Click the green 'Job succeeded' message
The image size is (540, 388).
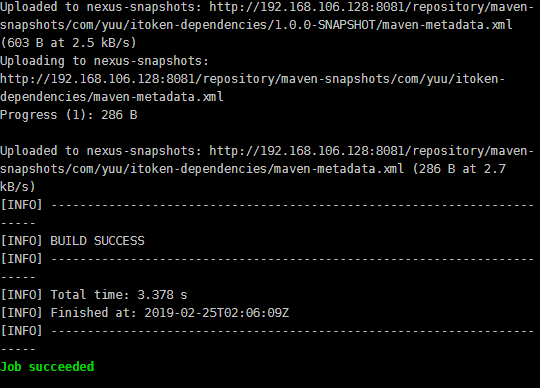(x=47, y=367)
